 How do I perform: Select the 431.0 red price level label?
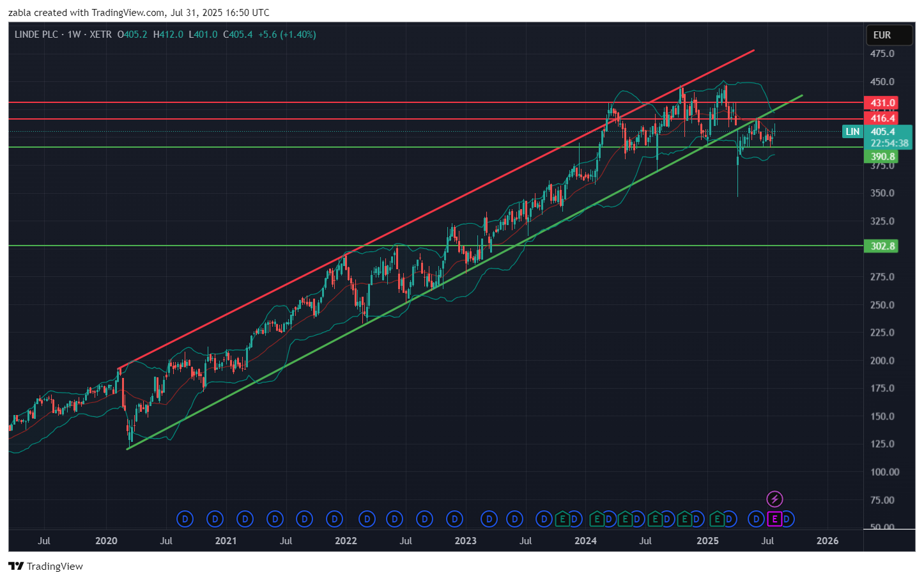(x=882, y=103)
